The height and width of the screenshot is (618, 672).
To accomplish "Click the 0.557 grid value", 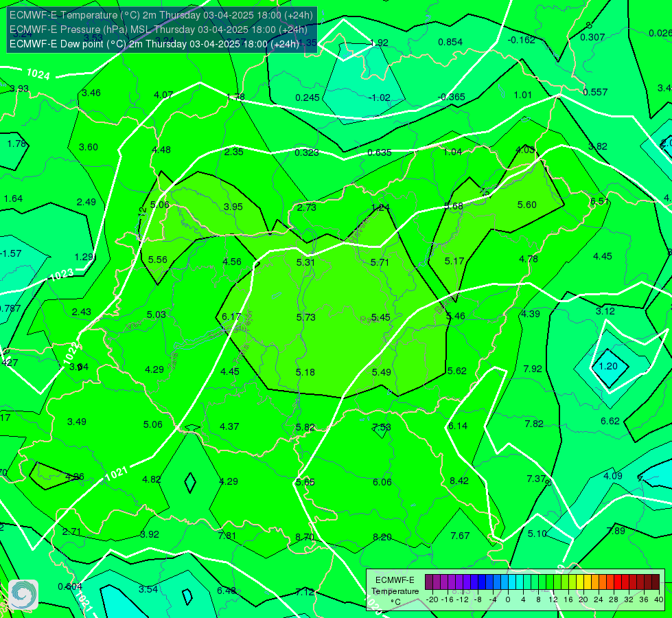I will [x=595, y=92].
